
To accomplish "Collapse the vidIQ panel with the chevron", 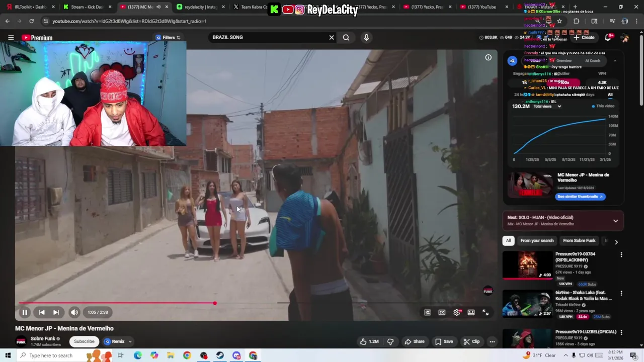I will 615,61.
